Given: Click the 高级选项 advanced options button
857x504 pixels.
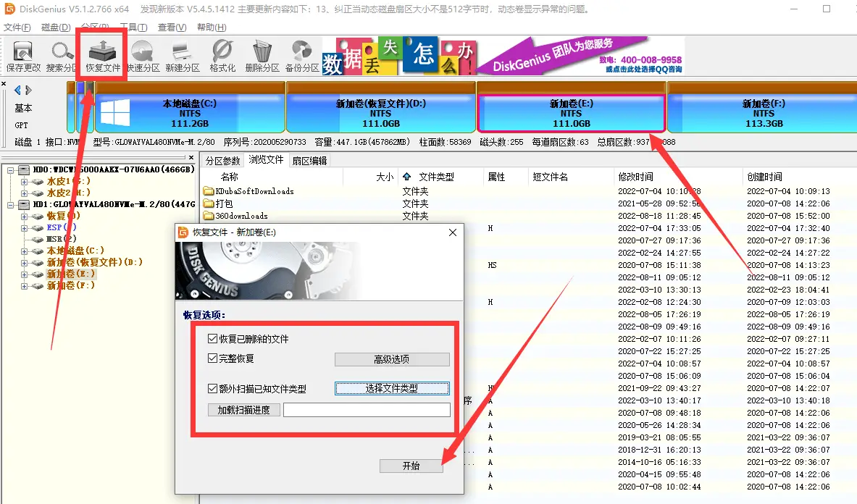Looking at the screenshot, I should (x=392, y=359).
